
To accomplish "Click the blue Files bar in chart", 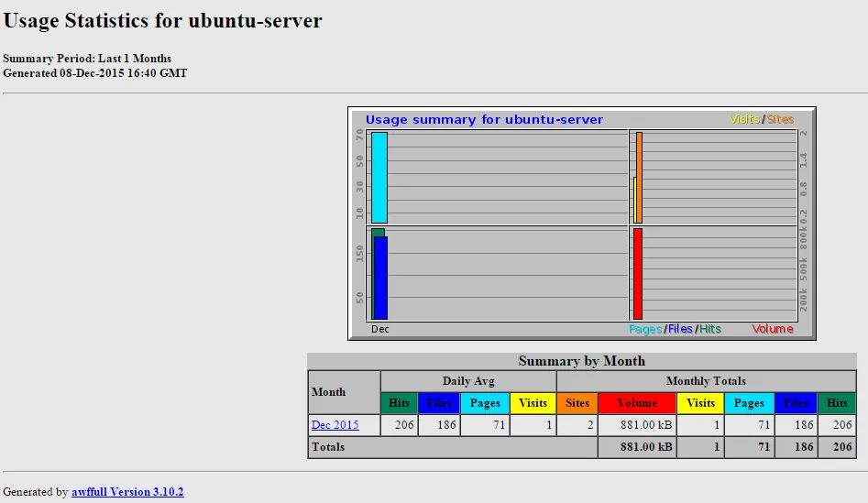I will 381,278.
